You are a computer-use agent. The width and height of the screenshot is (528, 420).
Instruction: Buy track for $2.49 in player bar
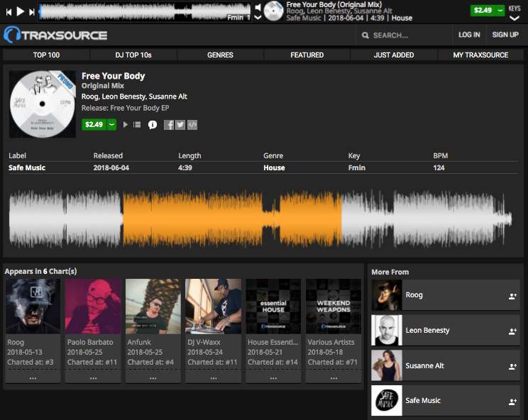point(483,11)
